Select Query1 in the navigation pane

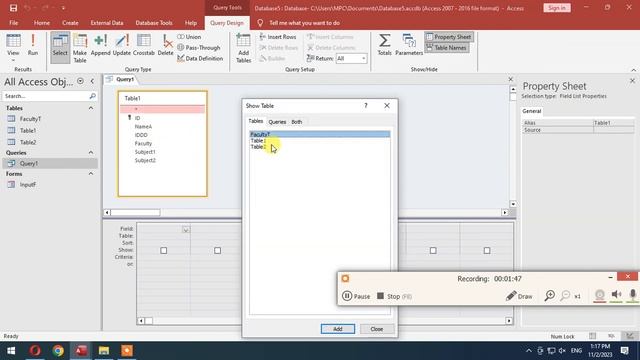[x=29, y=163]
